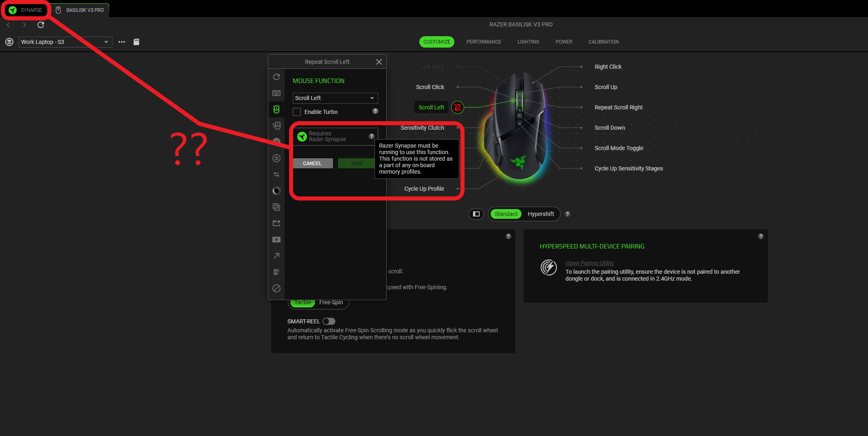The height and width of the screenshot is (436, 868).
Task: Toggle the mouse side view icon
Action: click(x=476, y=214)
